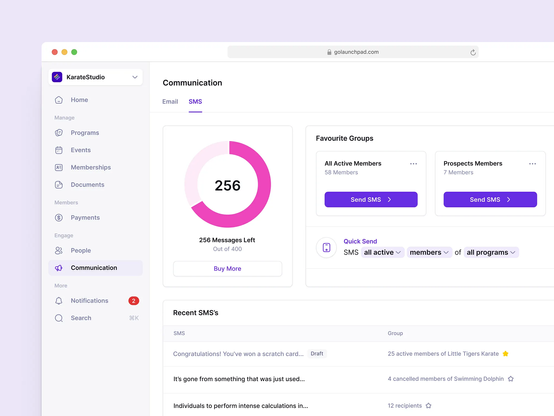Click the Quick Send link

[360, 241]
